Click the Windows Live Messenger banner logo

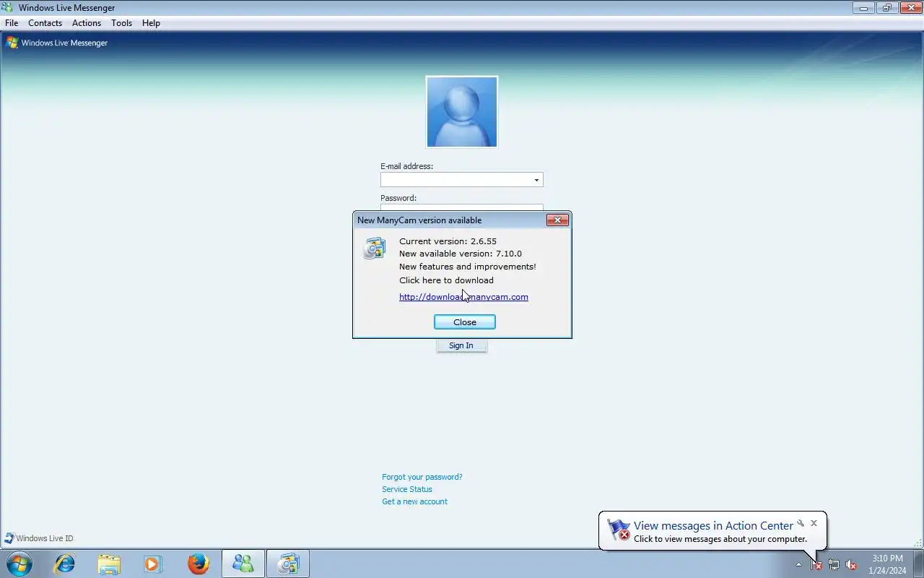click(x=56, y=43)
